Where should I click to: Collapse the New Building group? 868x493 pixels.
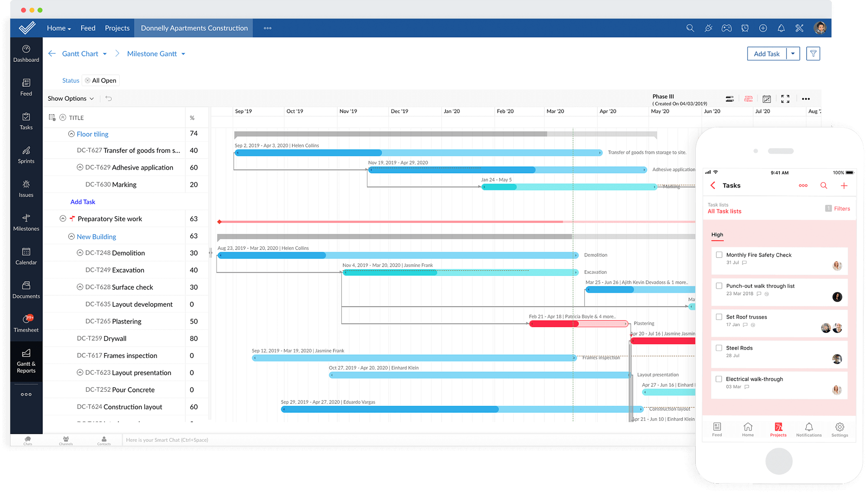pyautogui.click(x=71, y=236)
